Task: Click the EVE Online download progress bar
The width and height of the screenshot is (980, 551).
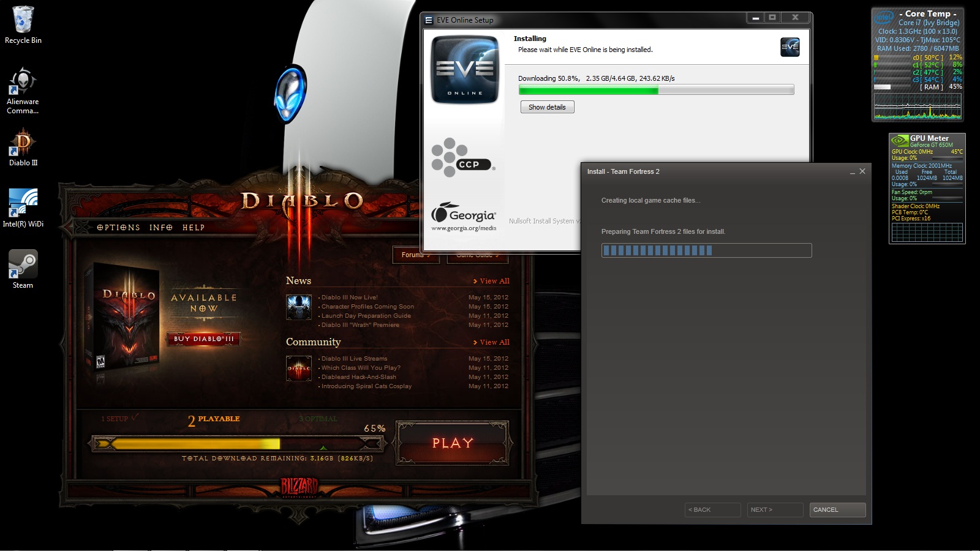Action: 656,90
